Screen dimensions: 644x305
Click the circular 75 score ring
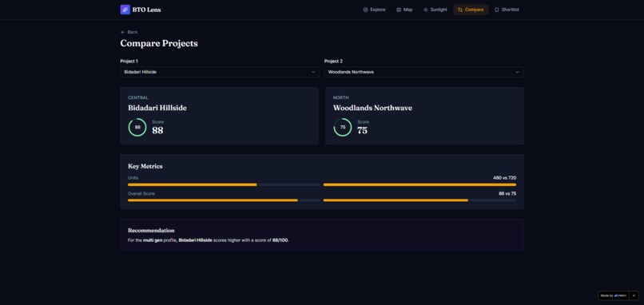pos(343,127)
